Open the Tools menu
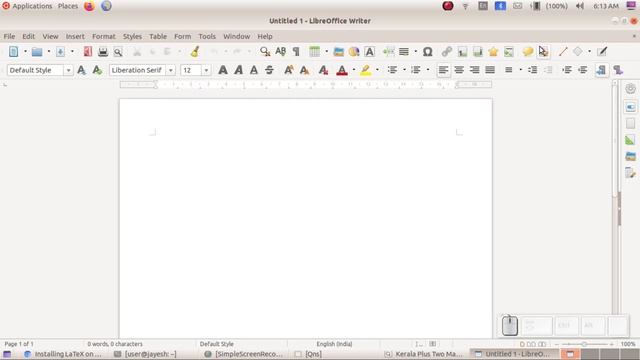 click(207, 36)
